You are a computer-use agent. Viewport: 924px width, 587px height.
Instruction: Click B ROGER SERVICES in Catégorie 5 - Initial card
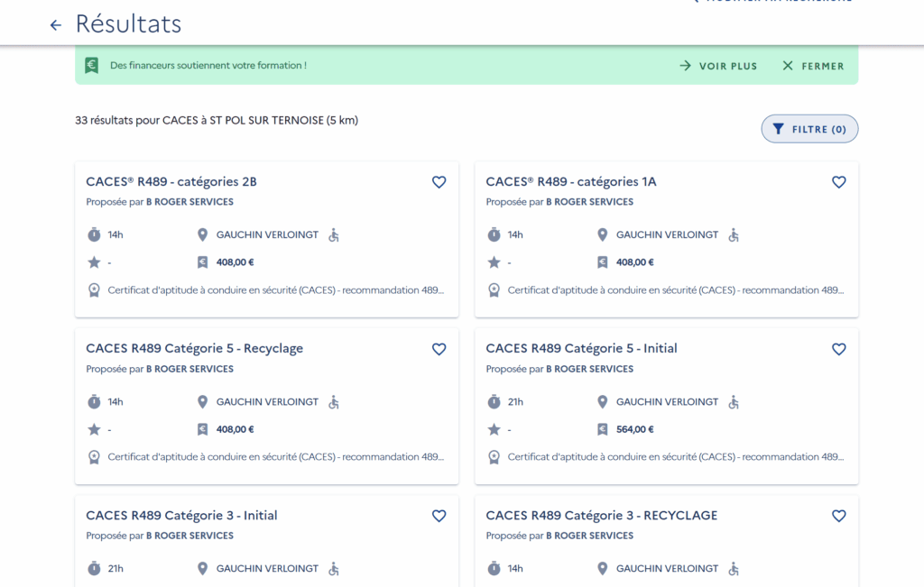coord(590,369)
